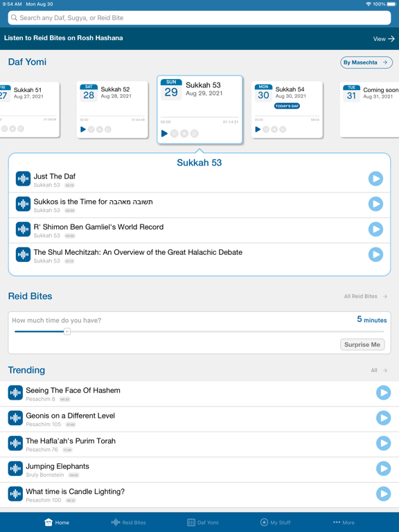
Task: Click waveform icon beside Sukkos is the Time
Action: click(23, 204)
